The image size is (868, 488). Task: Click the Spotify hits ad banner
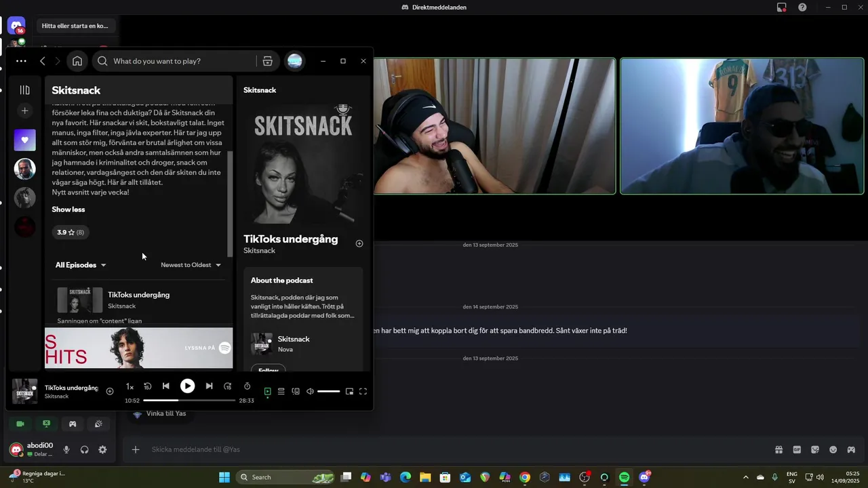(x=138, y=348)
